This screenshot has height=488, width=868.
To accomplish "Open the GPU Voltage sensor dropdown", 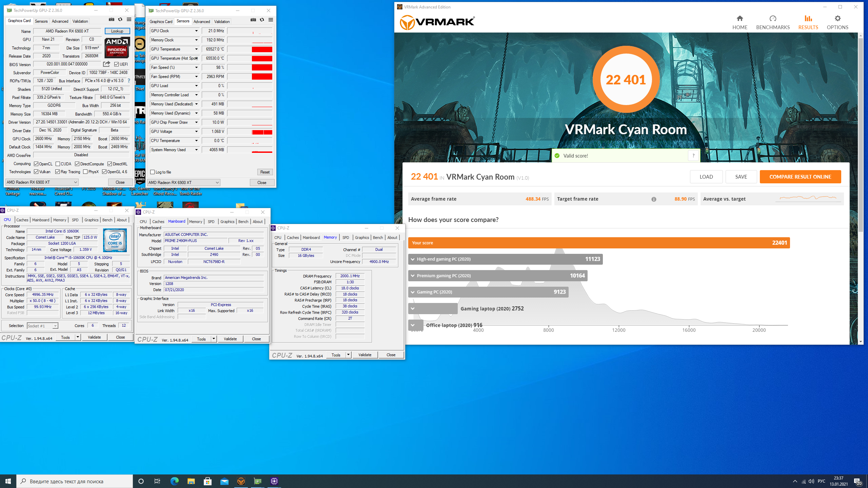I will [x=196, y=131].
